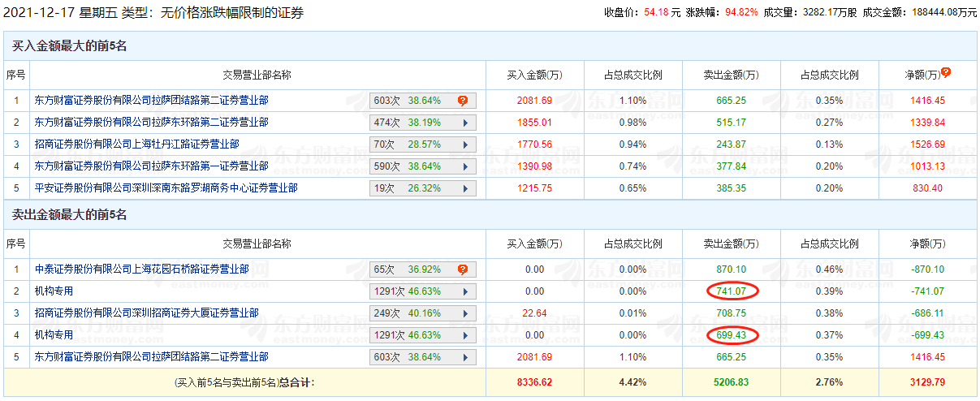Click the total proportion 4.42%
Image resolution: width=980 pixels, height=401 pixels.
[632, 382]
